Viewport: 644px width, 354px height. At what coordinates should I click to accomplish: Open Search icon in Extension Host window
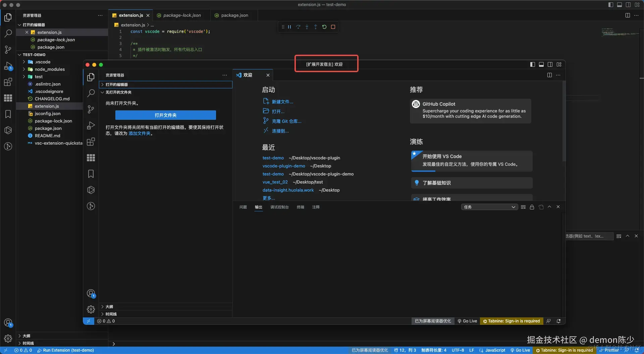pos(91,93)
